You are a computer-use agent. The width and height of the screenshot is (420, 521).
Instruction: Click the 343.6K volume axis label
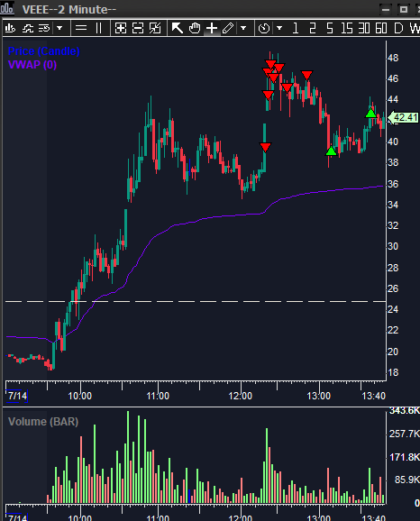click(405, 411)
